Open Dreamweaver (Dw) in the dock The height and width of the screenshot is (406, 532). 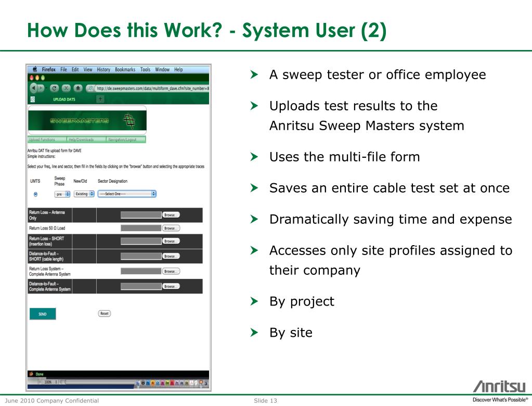pyautogui.click(x=167, y=383)
